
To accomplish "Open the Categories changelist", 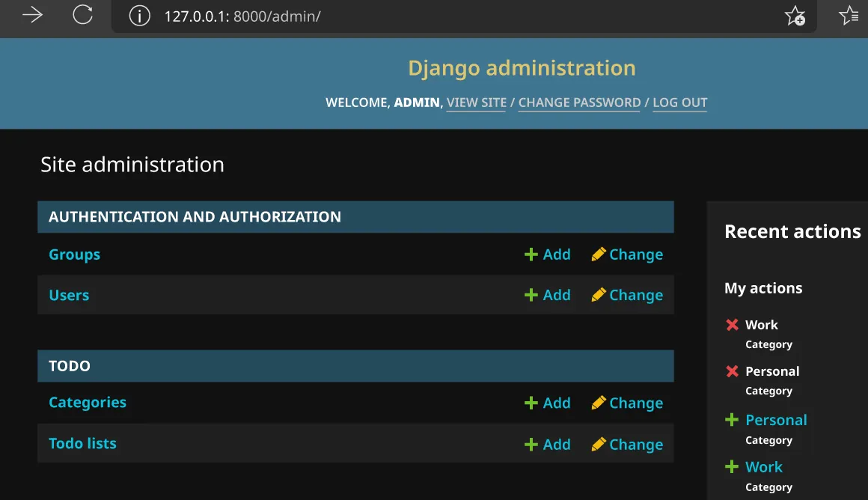I will click(x=88, y=403).
